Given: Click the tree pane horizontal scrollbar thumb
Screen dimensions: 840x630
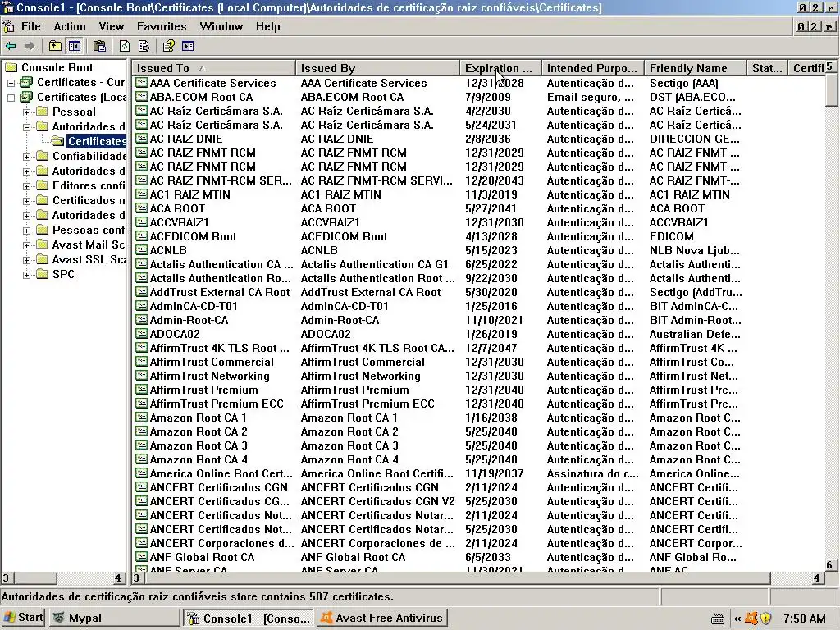Looking at the screenshot, I should (34, 578).
